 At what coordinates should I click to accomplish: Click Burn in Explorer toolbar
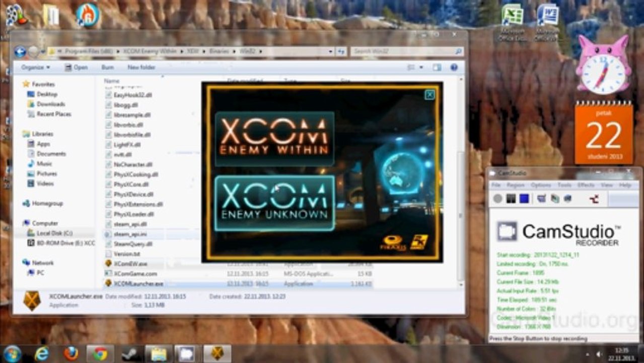click(107, 67)
